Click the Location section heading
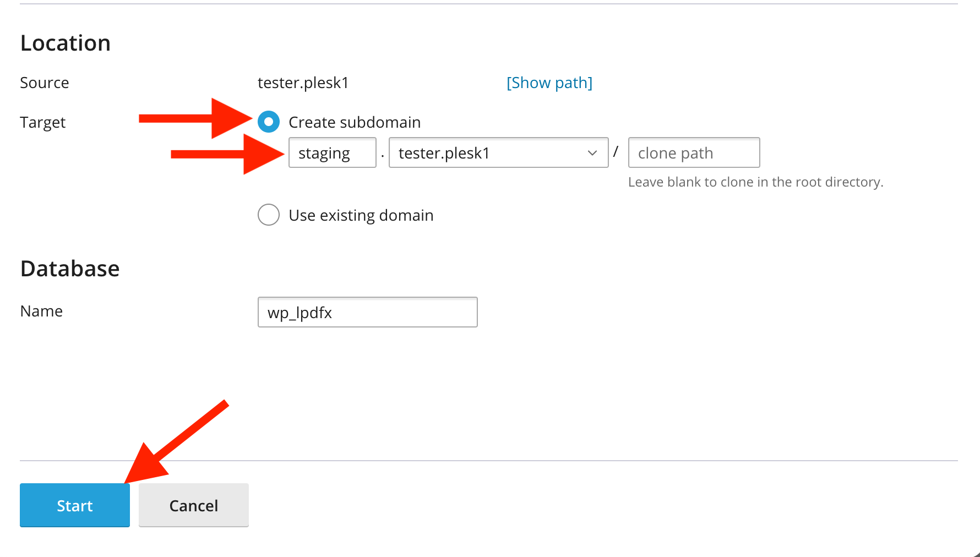Viewport: 980px width, 557px height. [66, 43]
